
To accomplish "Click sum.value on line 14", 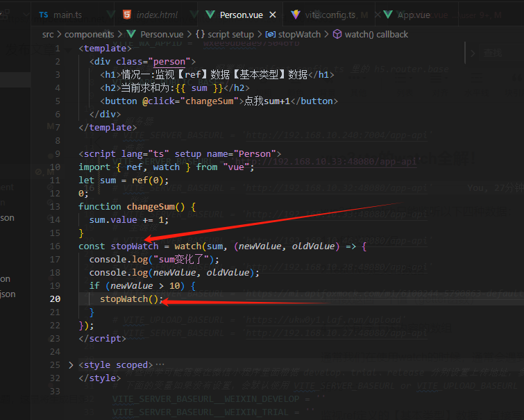I will [x=113, y=219].
